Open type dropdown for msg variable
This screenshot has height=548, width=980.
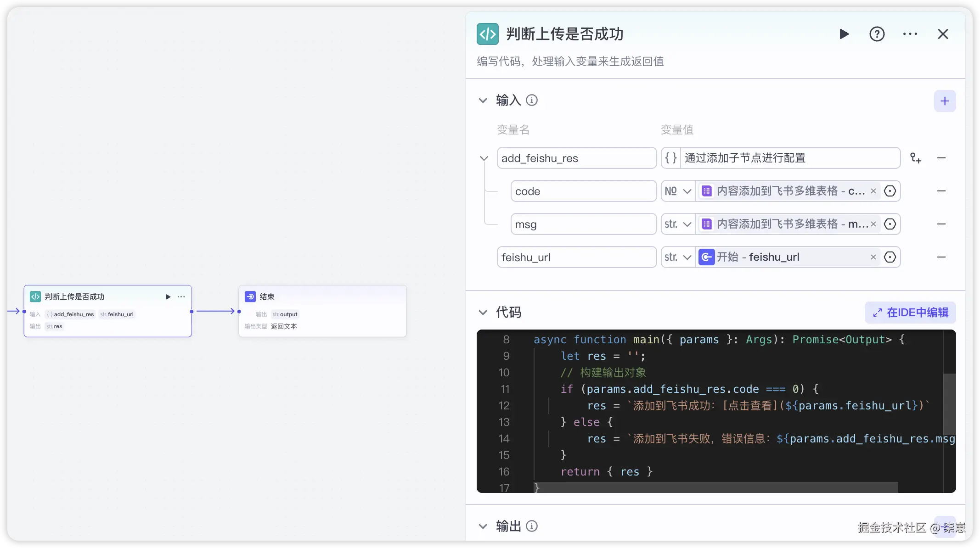pos(678,224)
